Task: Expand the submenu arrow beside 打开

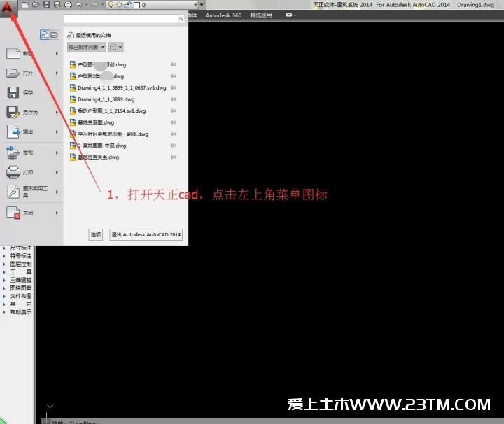Action: click(57, 73)
